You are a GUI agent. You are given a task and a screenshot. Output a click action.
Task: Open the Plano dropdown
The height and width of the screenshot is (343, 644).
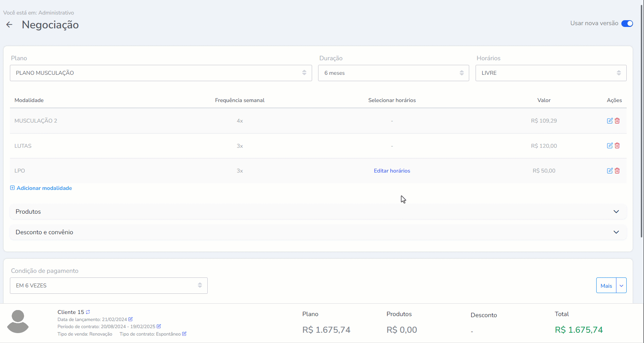[x=161, y=73]
